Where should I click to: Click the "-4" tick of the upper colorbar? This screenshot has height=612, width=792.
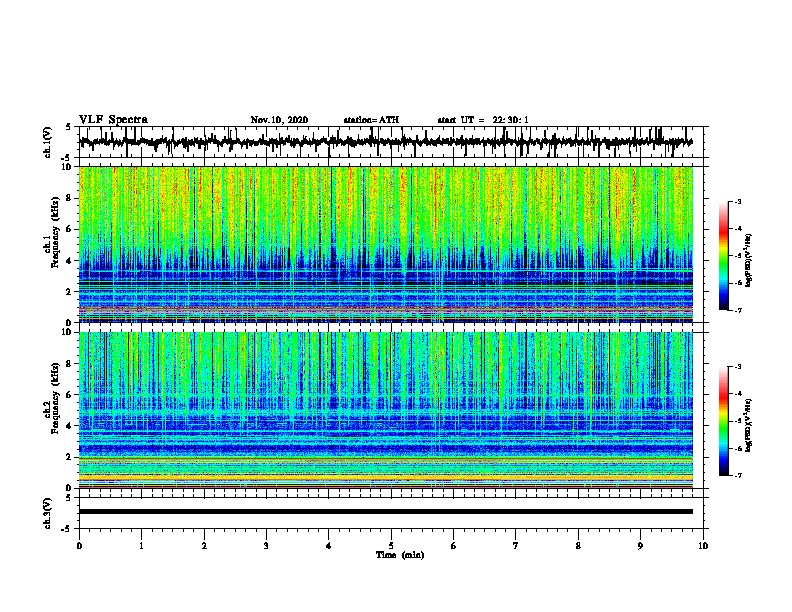737,229
